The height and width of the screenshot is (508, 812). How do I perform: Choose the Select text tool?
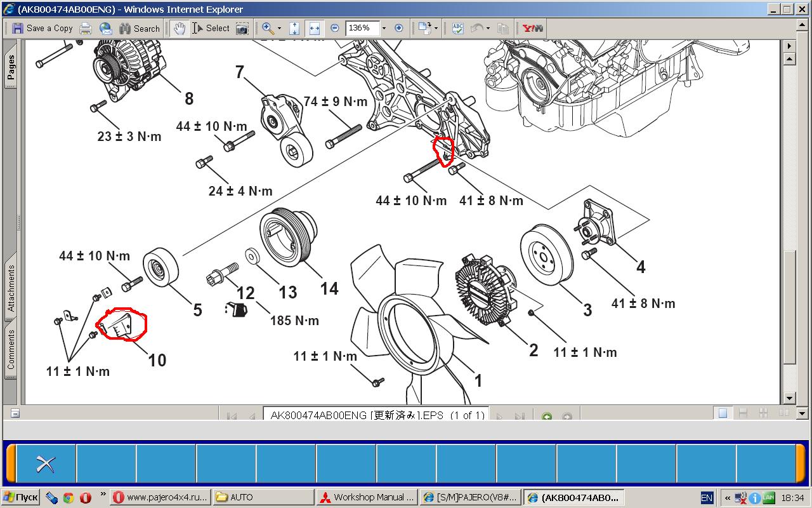(211, 28)
